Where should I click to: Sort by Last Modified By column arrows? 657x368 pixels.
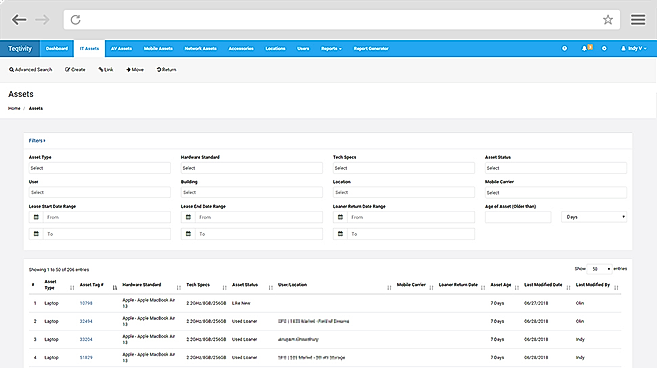(616, 288)
